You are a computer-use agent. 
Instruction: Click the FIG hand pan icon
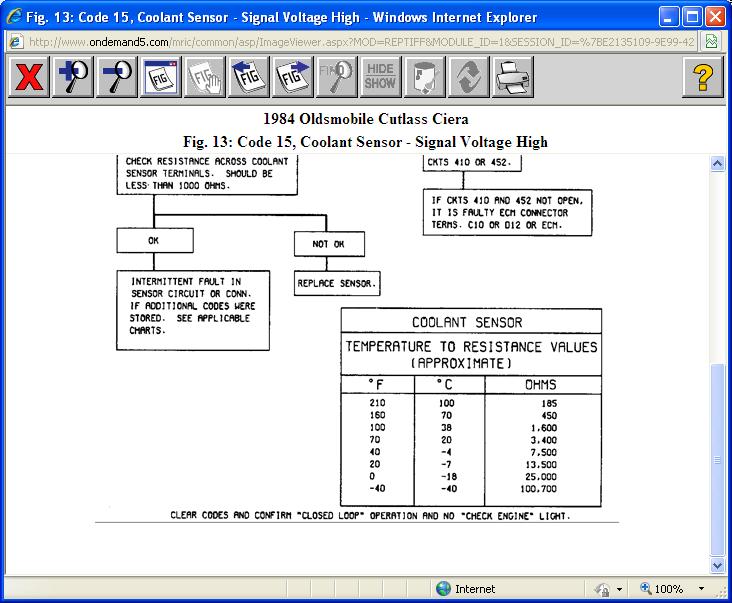coord(205,77)
